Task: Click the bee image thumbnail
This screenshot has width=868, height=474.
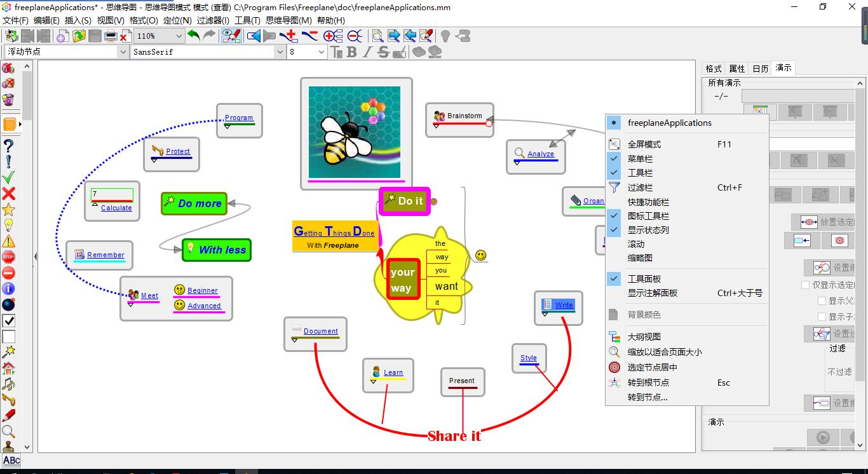Action: coord(355,132)
